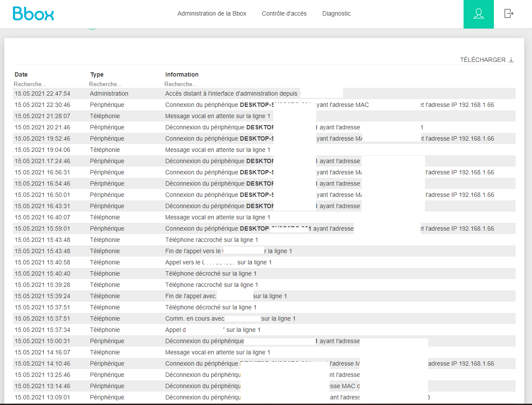Click 'Téléphone décroché sur la ligne 1' at 15:37:51
Screen dimensions: 532x405
click(211, 307)
